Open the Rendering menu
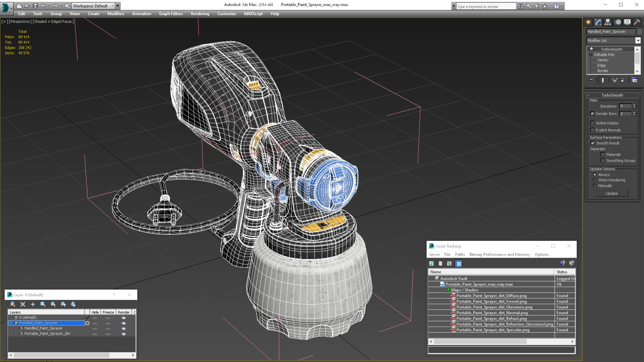Image resolution: width=644 pixels, height=362 pixels. click(x=200, y=14)
